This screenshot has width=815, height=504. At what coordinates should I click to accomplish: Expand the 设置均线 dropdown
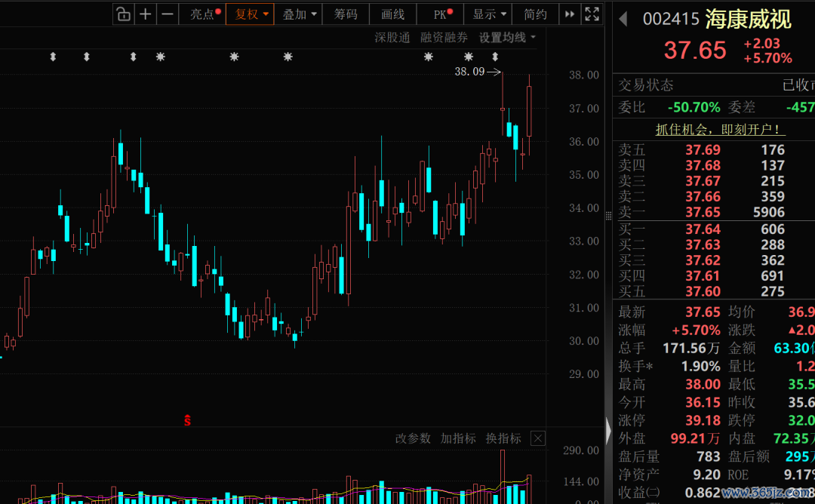[507, 38]
